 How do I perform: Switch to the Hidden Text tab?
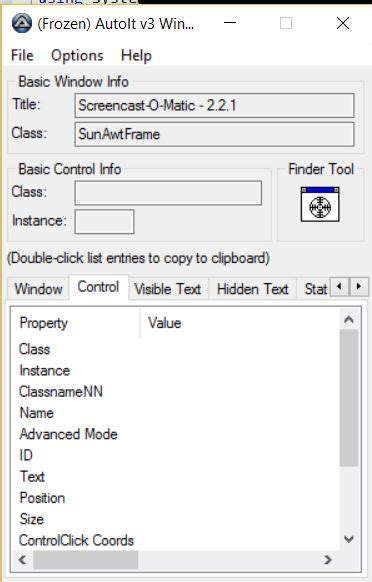pyautogui.click(x=252, y=289)
